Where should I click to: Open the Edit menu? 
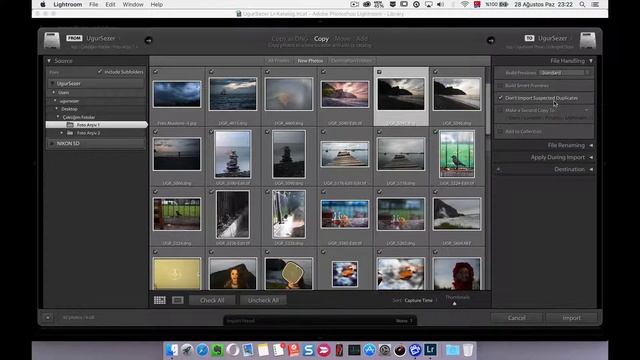[110, 4]
